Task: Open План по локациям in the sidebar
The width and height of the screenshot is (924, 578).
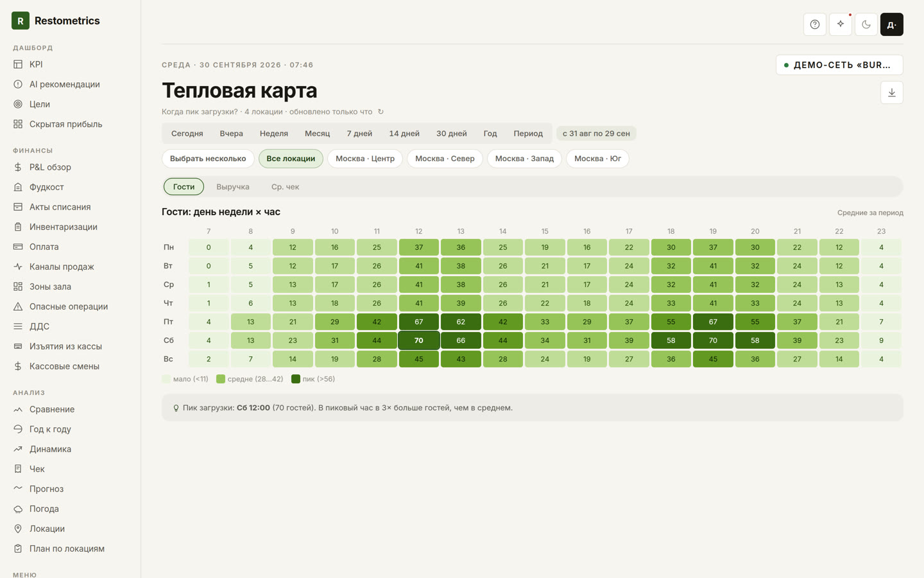Action: (67, 548)
